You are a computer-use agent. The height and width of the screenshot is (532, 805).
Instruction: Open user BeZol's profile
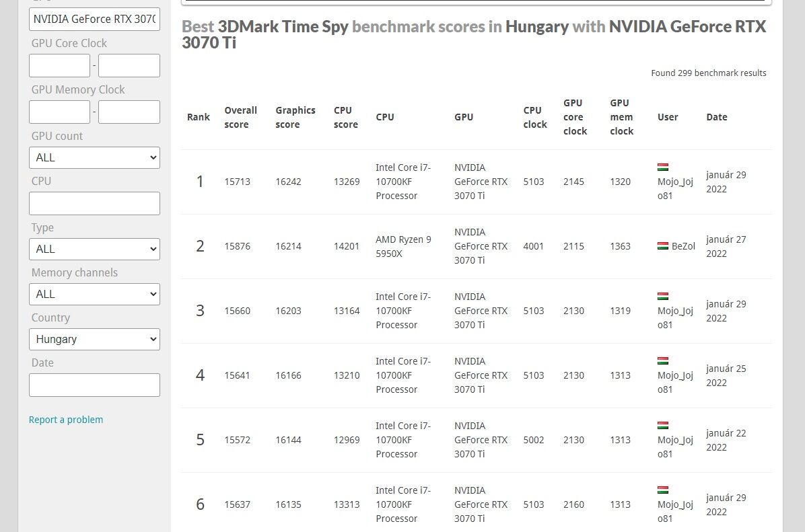click(x=683, y=246)
